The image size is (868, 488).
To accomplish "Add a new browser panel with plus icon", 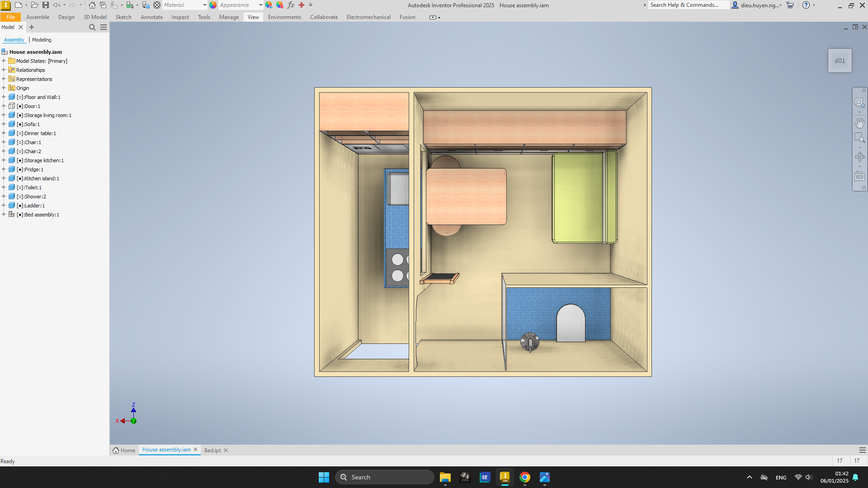I will pos(32,27).
